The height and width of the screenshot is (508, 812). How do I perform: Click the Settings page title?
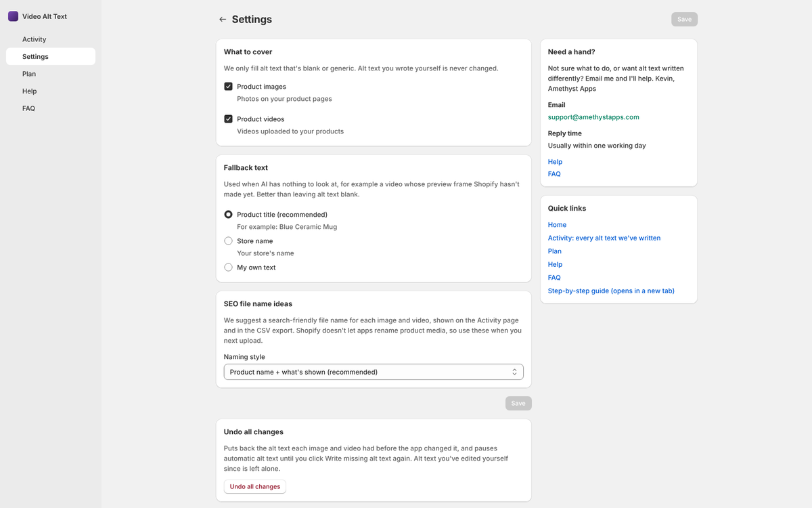click(252, 20)
